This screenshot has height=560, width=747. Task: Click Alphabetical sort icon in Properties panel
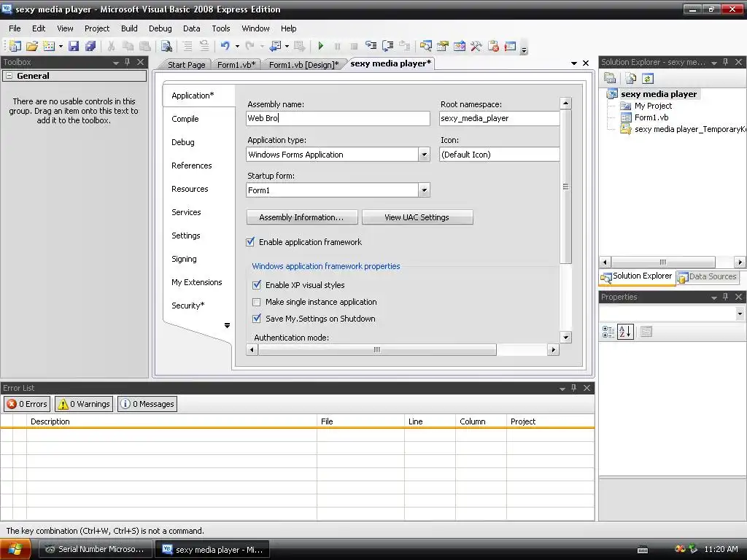coord(625,332)
